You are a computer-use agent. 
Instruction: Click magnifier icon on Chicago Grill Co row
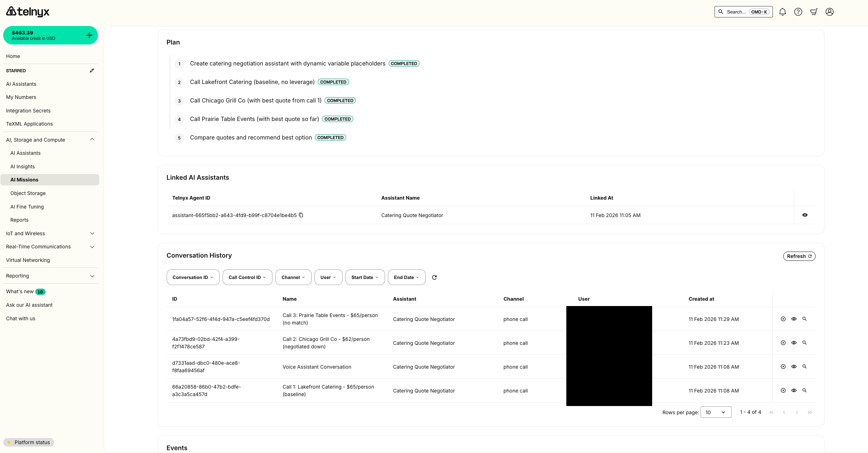coord(804,343)
